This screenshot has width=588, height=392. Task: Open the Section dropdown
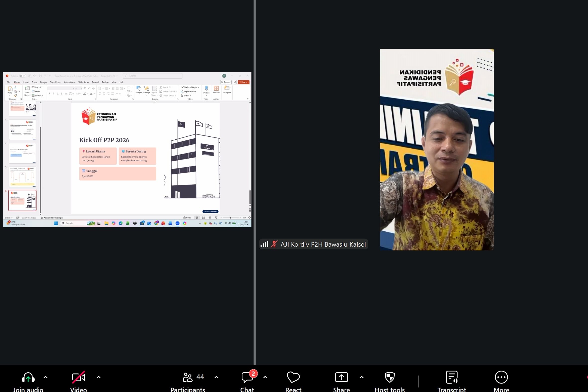(x=38, y=96)
